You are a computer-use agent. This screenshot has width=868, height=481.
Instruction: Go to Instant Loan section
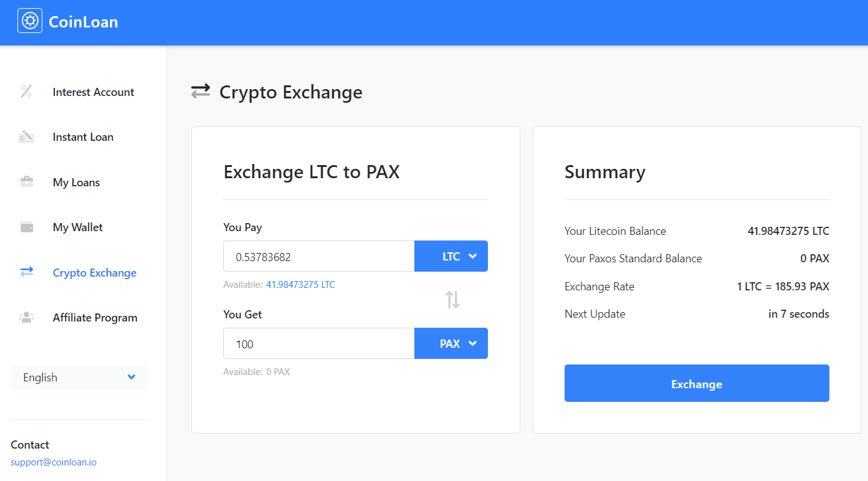(83, 137)
